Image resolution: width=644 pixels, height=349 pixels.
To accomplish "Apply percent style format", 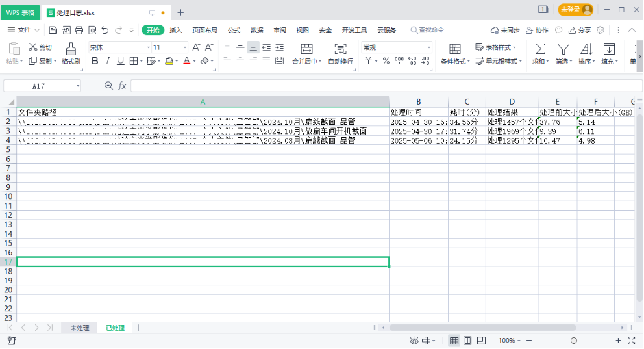I will 386,61.
